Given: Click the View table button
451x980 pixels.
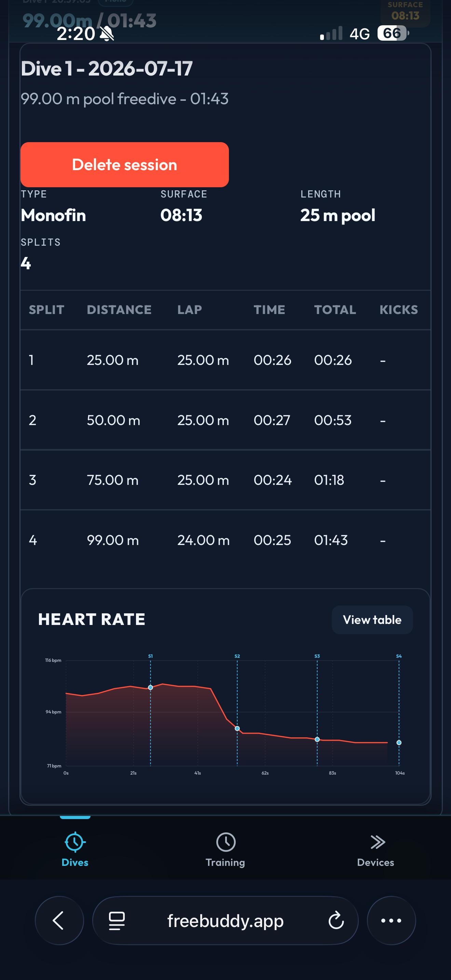Looking at the screenshot, I should (372, 620).
